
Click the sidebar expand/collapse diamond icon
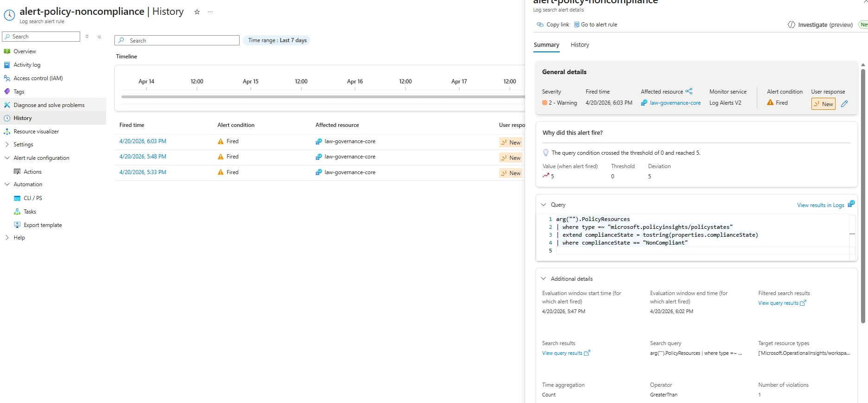87,37
